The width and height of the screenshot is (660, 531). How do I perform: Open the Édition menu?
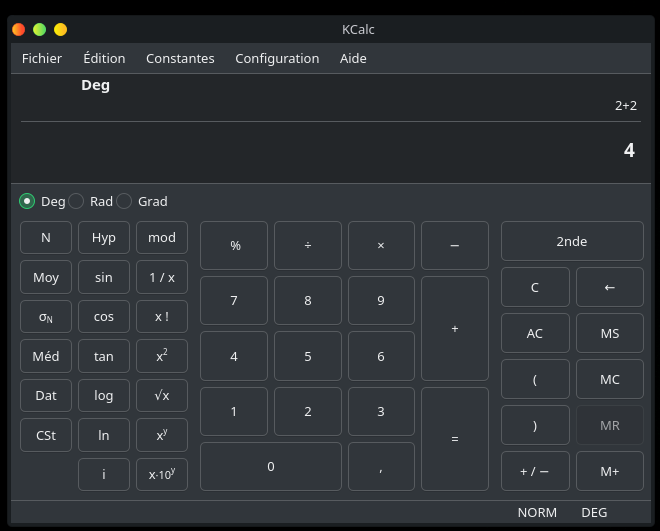point(104,58)
